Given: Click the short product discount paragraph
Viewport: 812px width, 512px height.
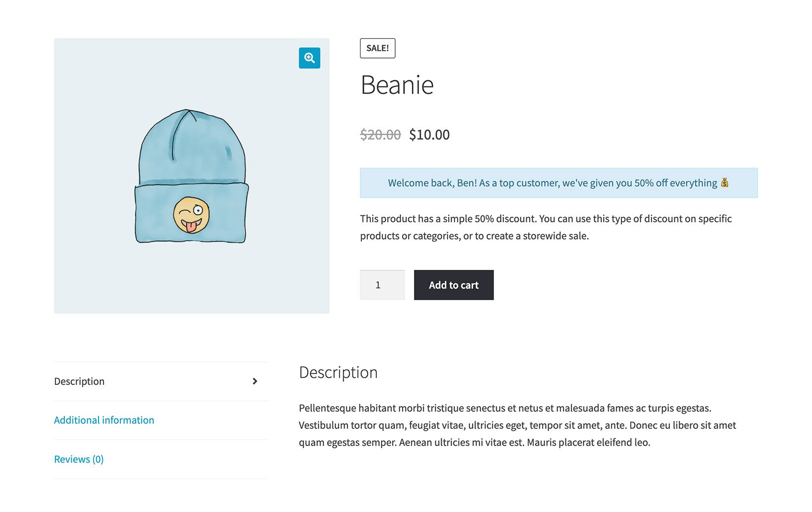Looking at the screenshot, I should tap(545, 227).
